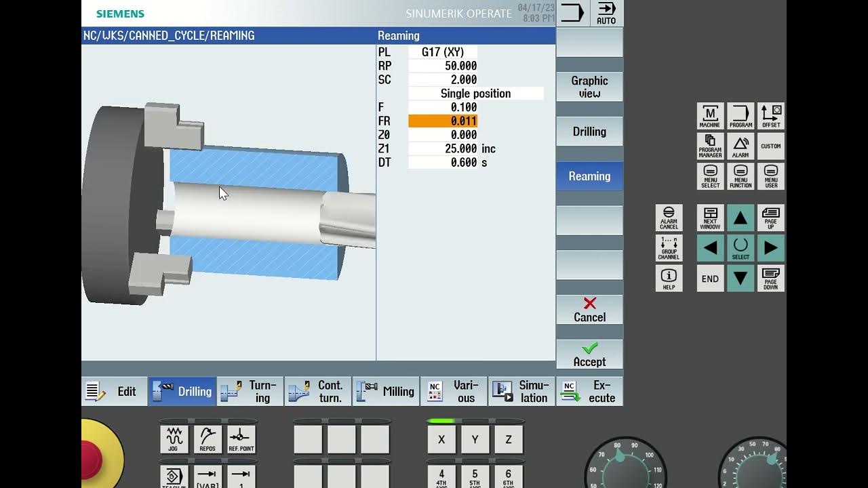Open the ALARM key

click(741, 146)
